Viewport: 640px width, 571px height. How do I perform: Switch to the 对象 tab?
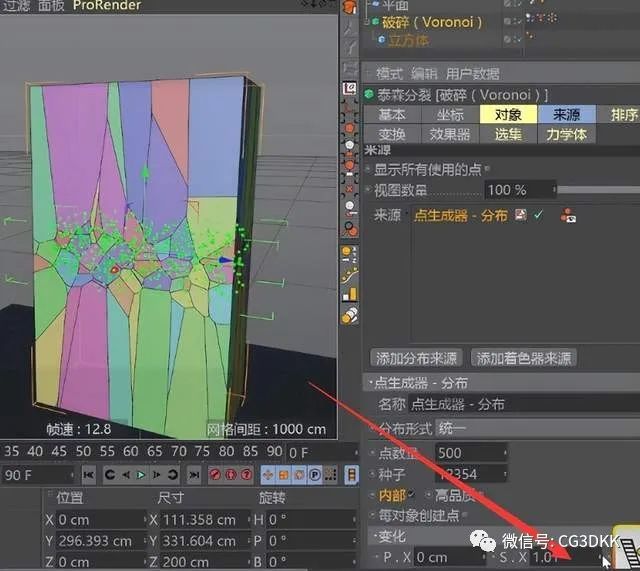click(x=509, y=114)
